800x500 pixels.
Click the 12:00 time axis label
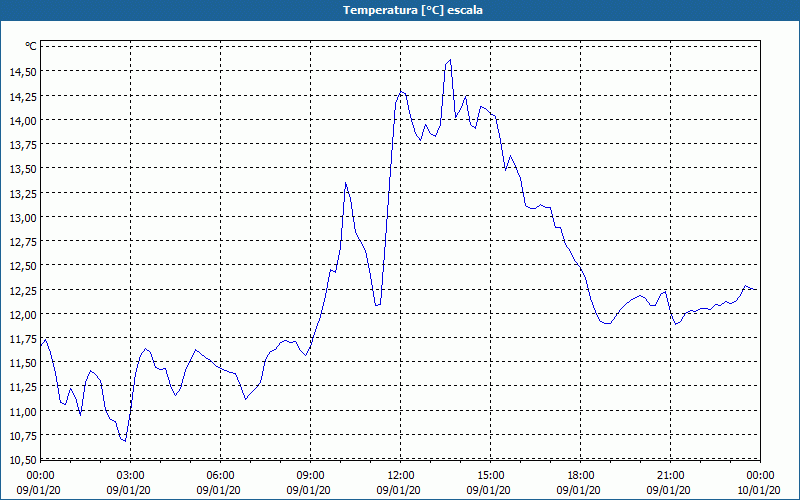point(401,476)
